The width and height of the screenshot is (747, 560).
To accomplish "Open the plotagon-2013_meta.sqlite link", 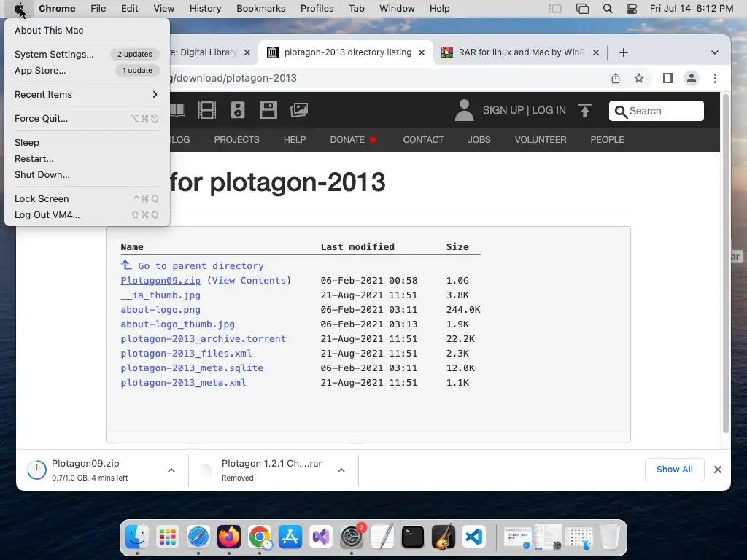I will [x=192, y=368].
